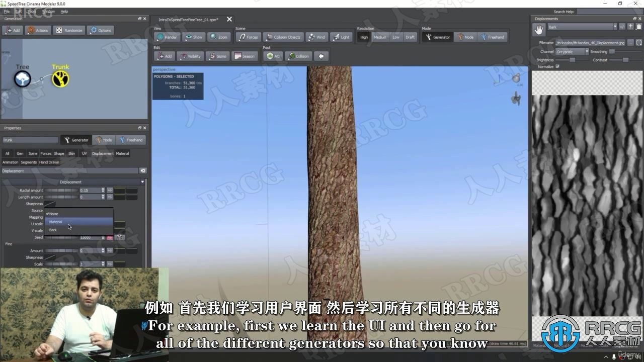Screen dimensions: 644x362
Task: Choose Bark in the Source dropdown list
Action: tap(78, 230)
